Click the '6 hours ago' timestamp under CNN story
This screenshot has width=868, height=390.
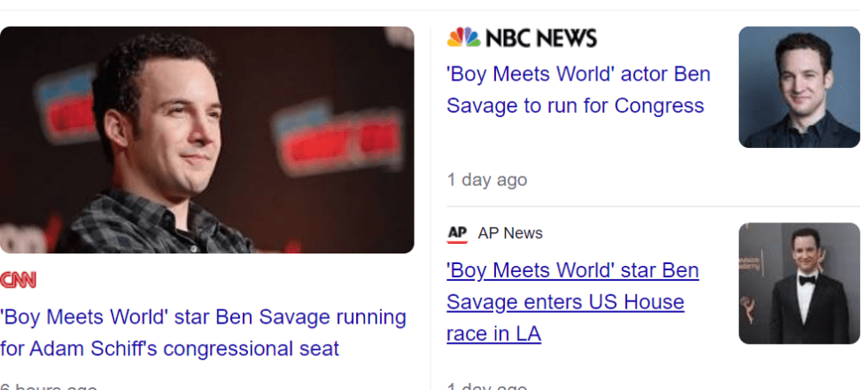[x=49, y=386]
